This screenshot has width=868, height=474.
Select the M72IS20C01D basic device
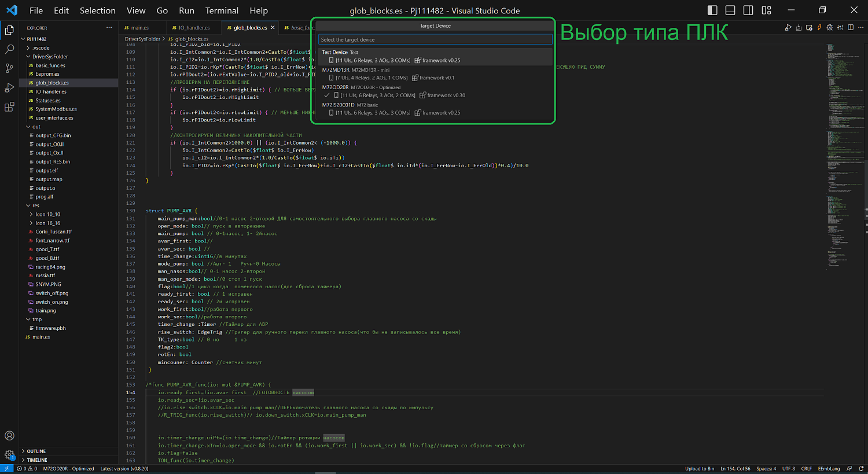(x=376, y=108)
